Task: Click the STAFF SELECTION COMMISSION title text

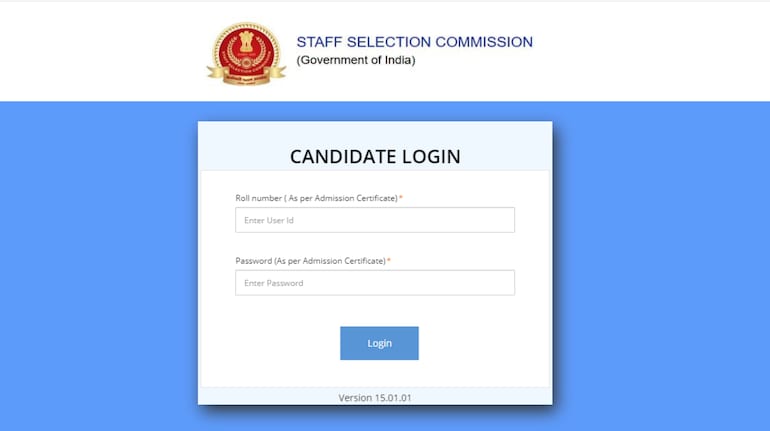Action: click(414, 42)
